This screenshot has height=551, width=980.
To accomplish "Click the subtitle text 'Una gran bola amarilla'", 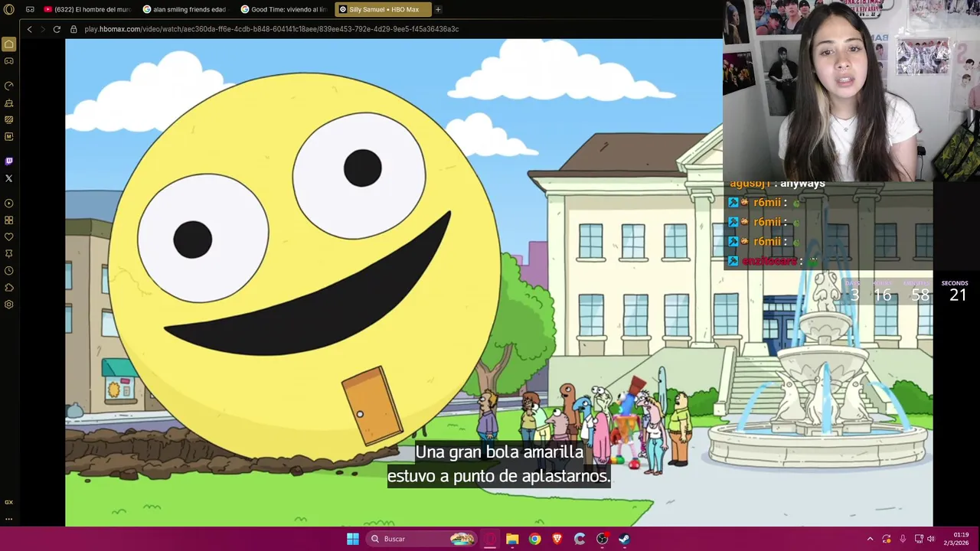I will point(498,452).
